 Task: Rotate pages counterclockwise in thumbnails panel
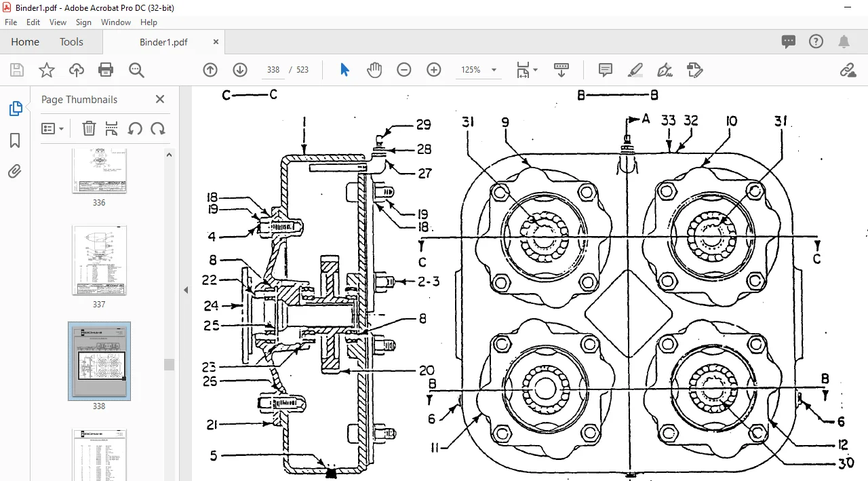pos(135,128)
